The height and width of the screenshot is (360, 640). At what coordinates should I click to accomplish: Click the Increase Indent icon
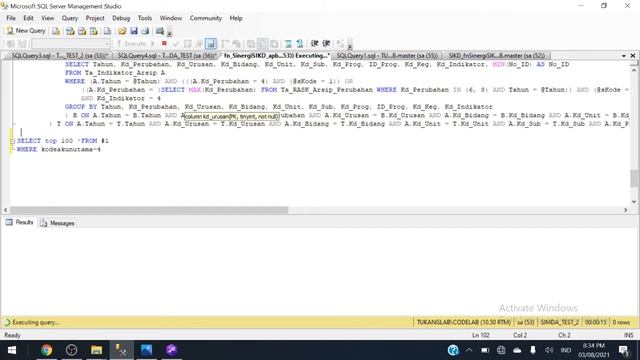tap(326, 44)
